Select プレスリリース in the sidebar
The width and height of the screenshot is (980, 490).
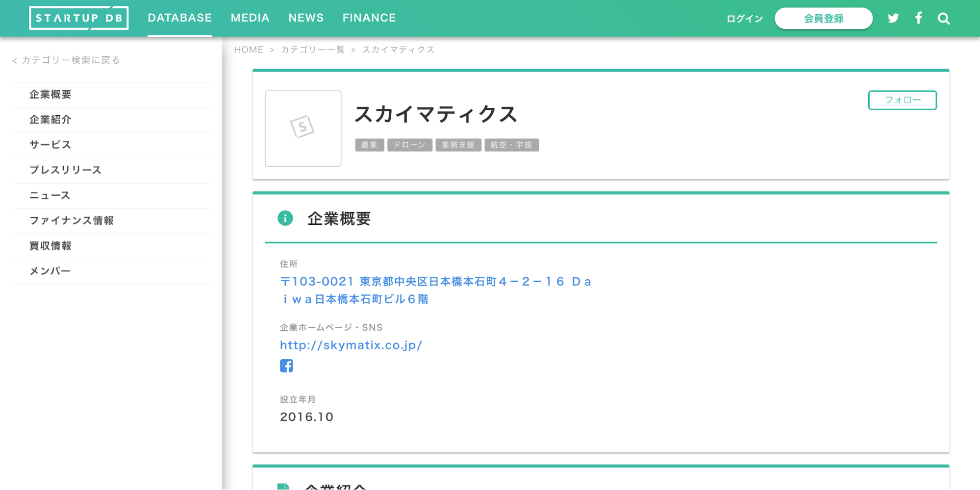coord(111,171)
